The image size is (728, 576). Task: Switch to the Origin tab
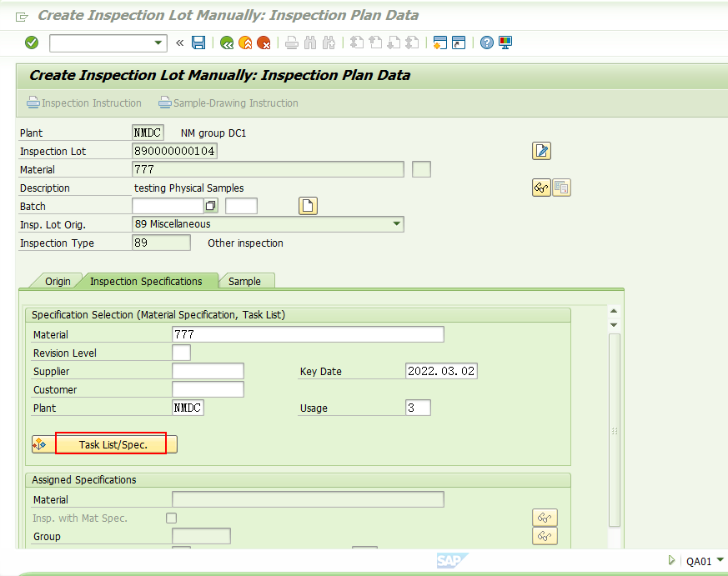(x=58, y=281)
